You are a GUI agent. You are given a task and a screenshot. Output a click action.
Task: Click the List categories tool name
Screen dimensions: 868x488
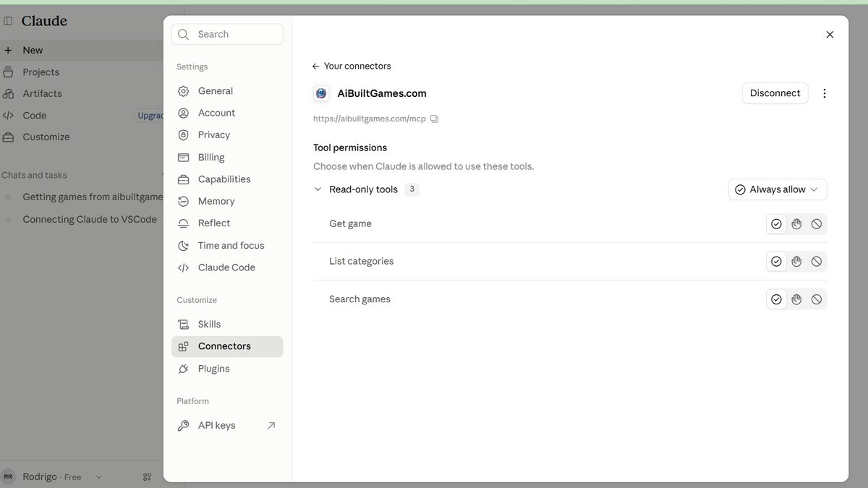[362, 262]
